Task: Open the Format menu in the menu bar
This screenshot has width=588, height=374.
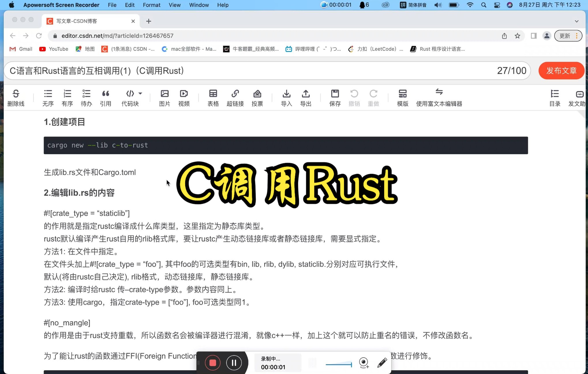Action: (151, 5)
